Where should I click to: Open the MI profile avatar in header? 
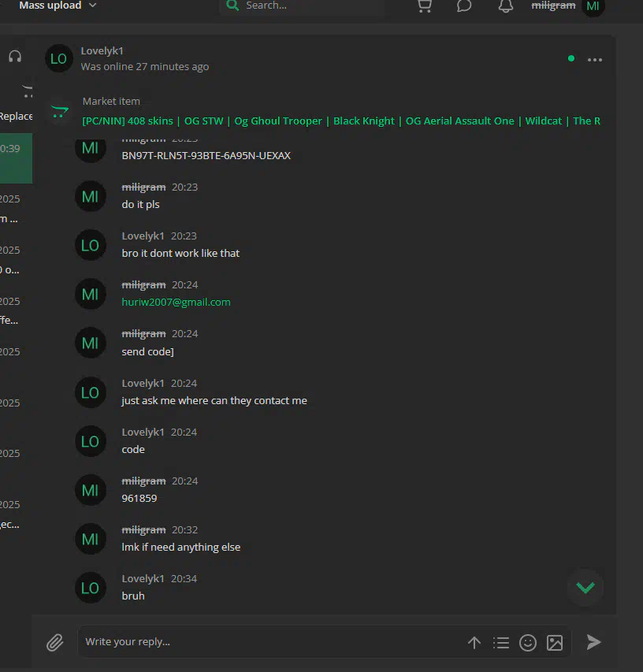coord(593,6)
